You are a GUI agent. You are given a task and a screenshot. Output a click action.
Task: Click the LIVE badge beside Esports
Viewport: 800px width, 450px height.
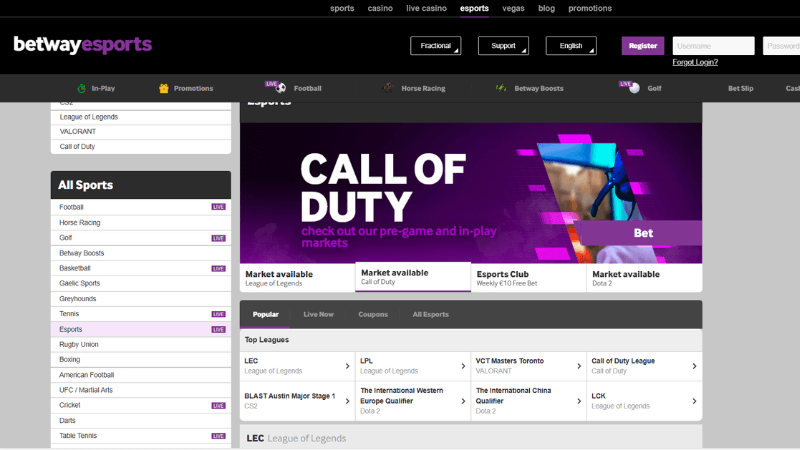tap(218, 330)
